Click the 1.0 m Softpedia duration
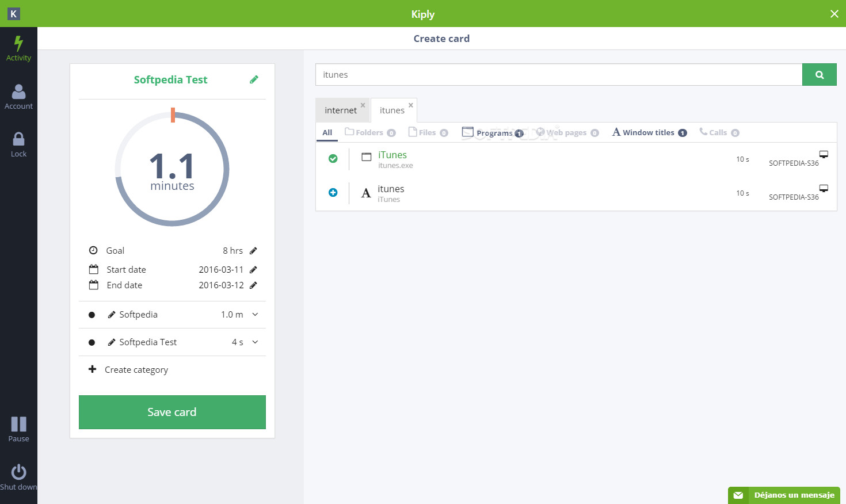 [232, 315]
